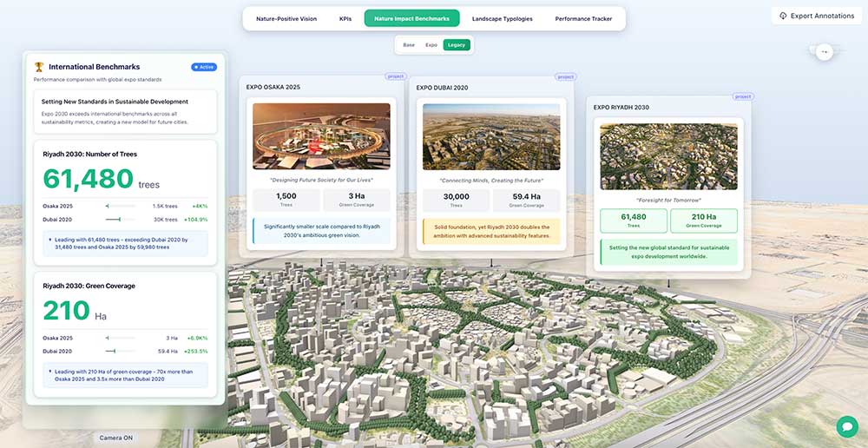Toggle the Camera ON button
The image size is (868, 448).
coord(115,438)
